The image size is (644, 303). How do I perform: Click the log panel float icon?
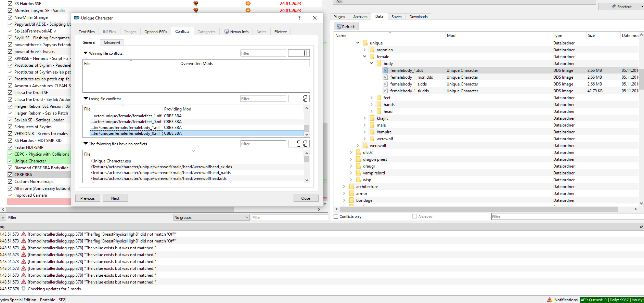(x=642, y=226)
